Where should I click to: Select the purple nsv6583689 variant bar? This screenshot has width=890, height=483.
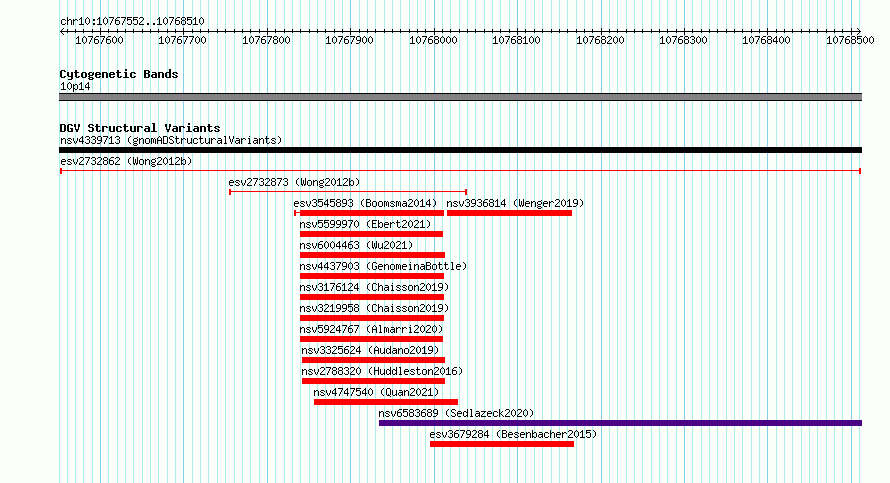click(620, 423)
